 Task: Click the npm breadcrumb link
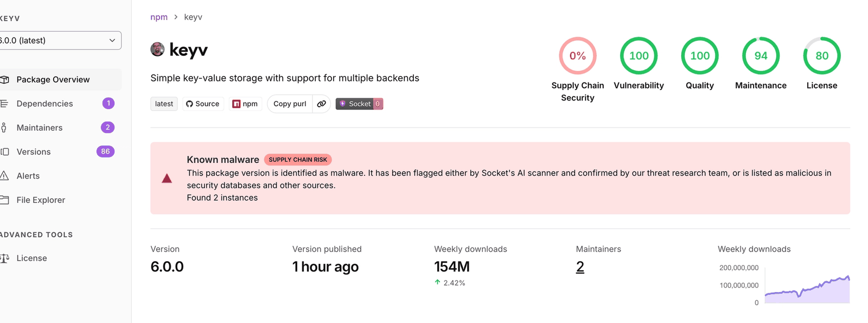(x=159, y=17)
